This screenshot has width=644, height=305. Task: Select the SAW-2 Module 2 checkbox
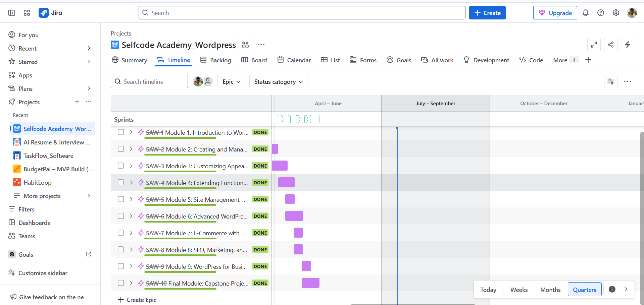coord(121,149)
